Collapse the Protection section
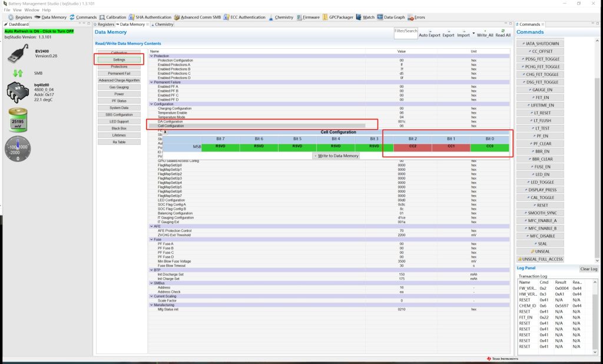This screenshot has width=603, height=364. coord(151,56)
